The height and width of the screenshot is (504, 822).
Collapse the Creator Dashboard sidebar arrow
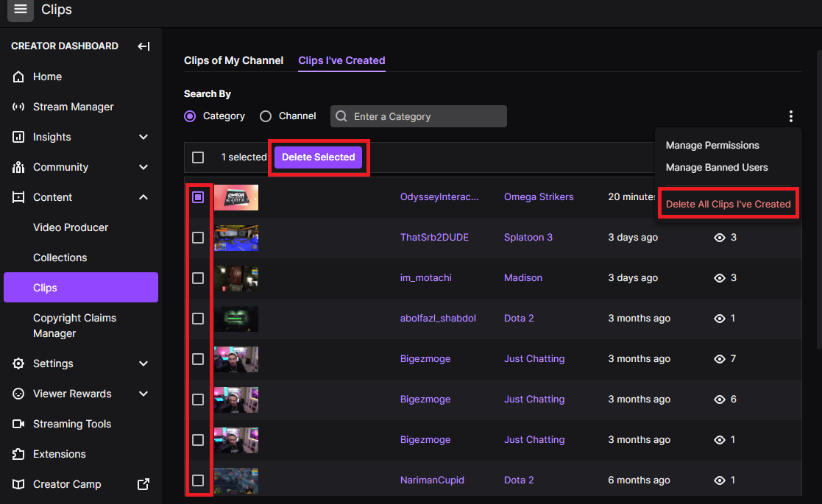coord(144,46)
